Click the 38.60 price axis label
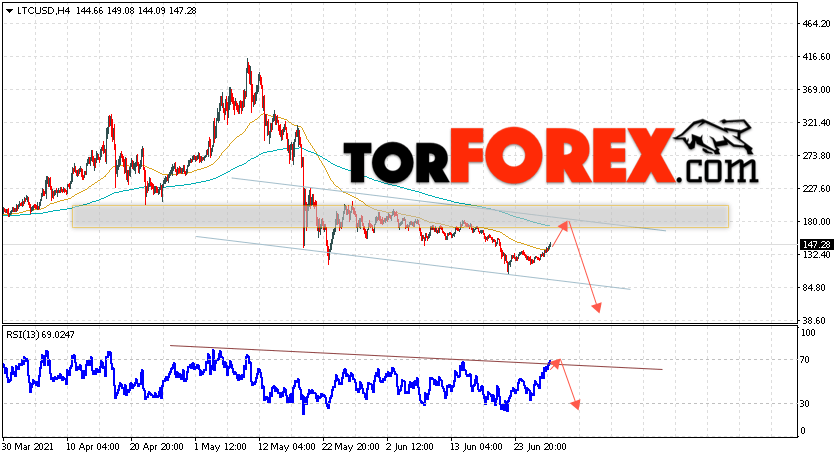The height and width of the screenshot is (458, 838). (814, 321)
